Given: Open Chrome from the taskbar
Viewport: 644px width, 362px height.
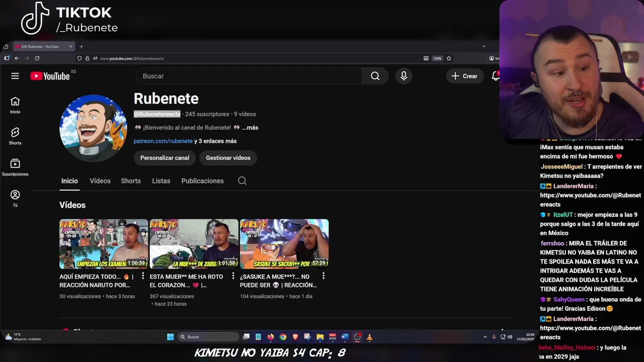Looking at the screenshot, I should 283,337.
